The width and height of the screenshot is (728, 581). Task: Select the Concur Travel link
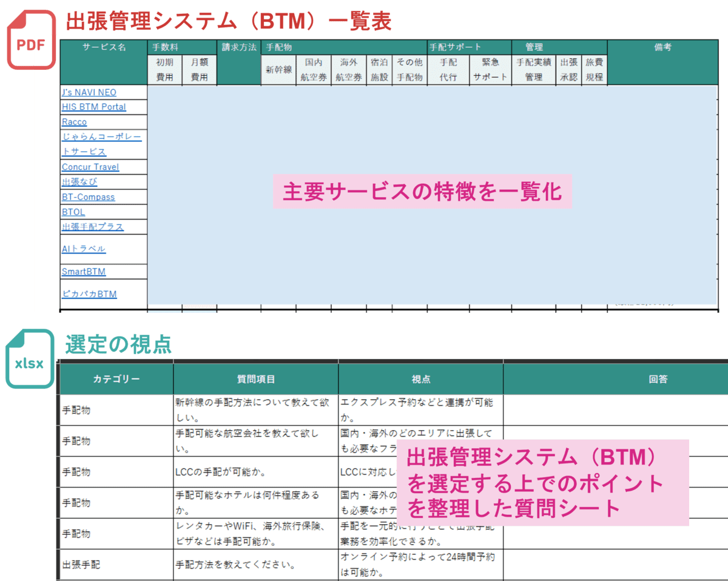click(90, 167)
